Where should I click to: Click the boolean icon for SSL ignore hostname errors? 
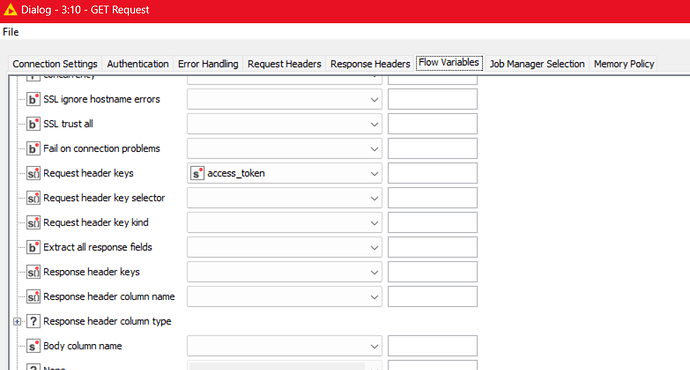[x=33, y=99]
